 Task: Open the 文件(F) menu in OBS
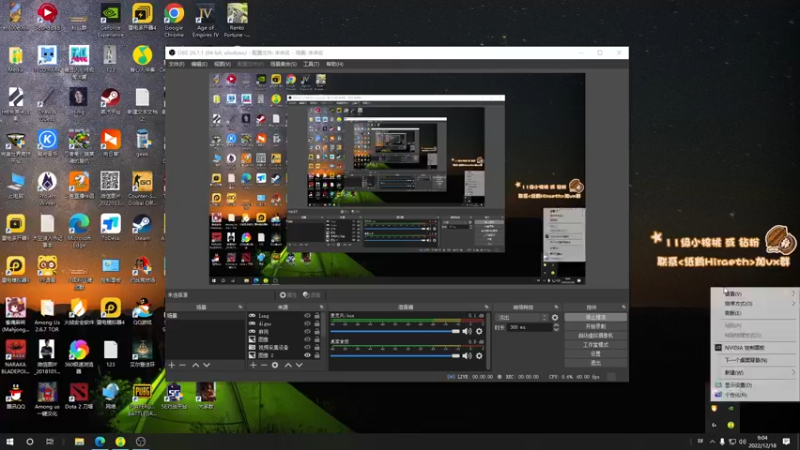177,64
